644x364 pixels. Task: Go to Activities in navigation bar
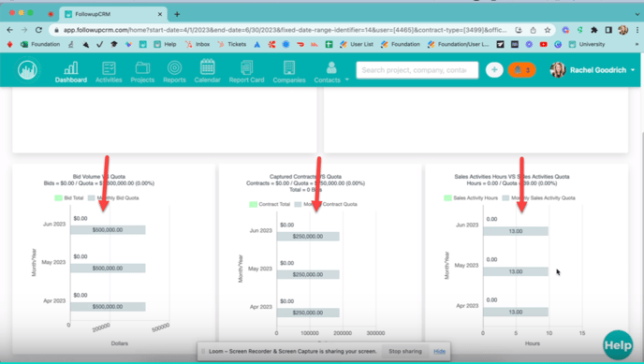109,72
